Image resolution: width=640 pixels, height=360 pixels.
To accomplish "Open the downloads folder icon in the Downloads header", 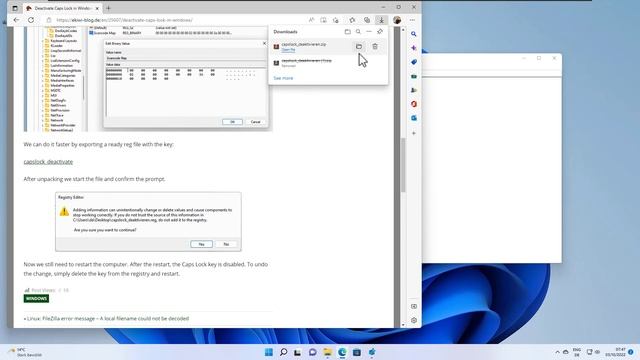I will point(347,31).
